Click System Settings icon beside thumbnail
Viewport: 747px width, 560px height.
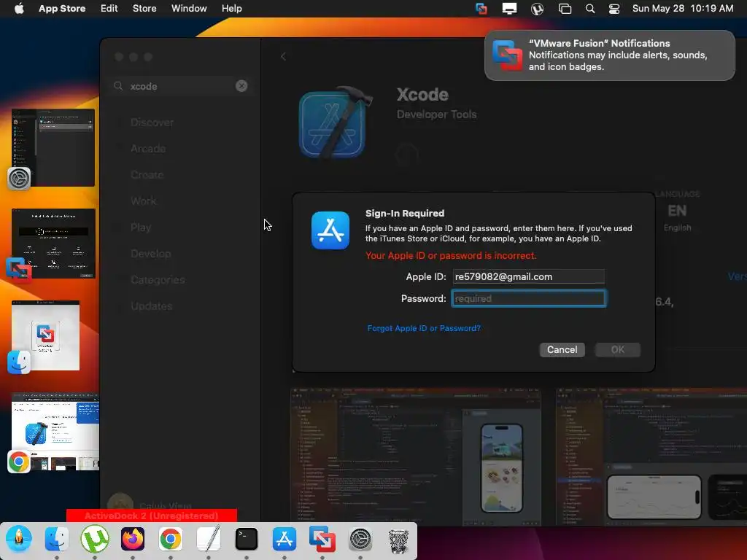(19, 179)
